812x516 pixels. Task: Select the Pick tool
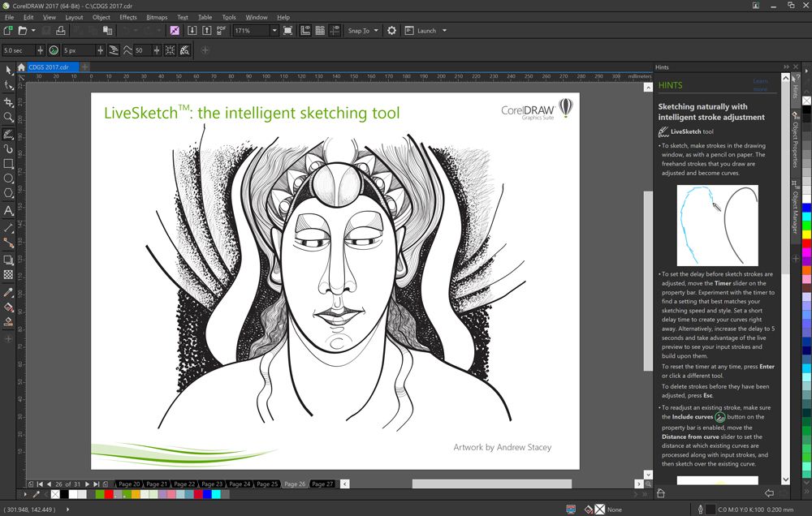coord(9,70)
